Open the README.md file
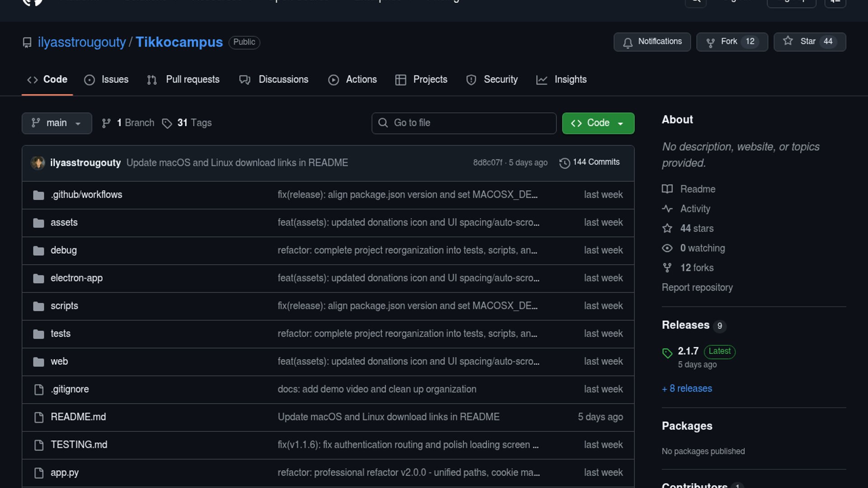The width and height of the screenshot is (868, 488). tap(78, 417)
